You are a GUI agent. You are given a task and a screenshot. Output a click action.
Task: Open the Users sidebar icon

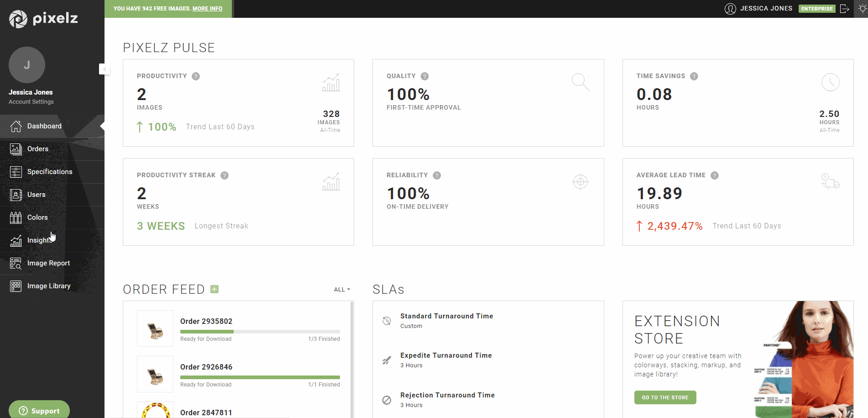point(16,195)
